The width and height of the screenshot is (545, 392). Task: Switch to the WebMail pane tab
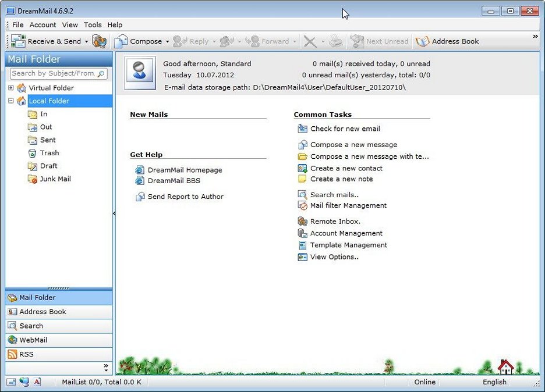click(x=59, y=341)
